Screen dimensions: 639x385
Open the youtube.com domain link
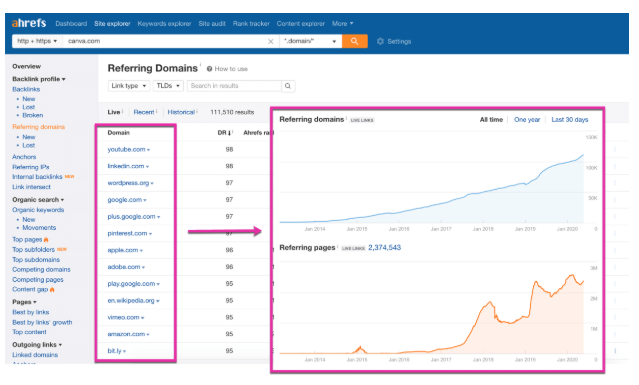click(126, 150)
